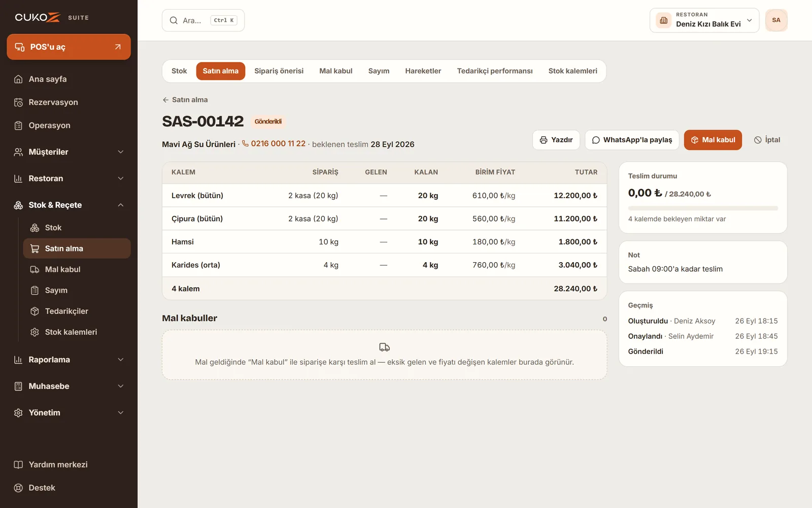Open the Deniz Kızı Balık Evi restaurant dropdown
812x508 pixels.
click(704, 20)
